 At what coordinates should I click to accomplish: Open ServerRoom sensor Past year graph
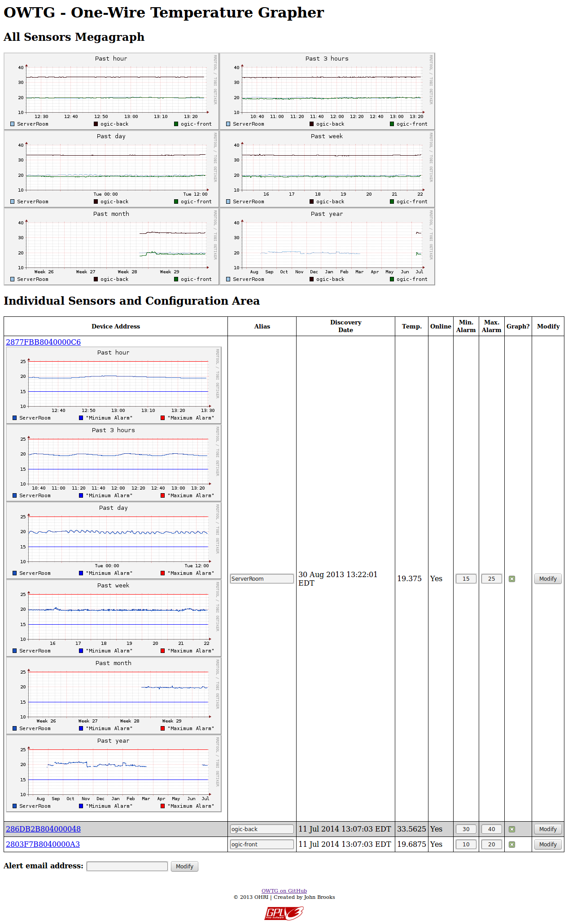114,773
